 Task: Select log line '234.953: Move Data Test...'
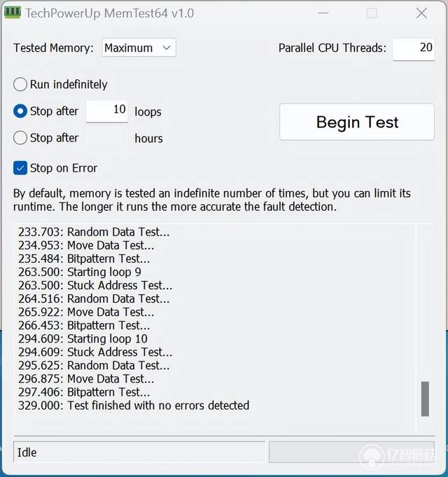point(86,245)
